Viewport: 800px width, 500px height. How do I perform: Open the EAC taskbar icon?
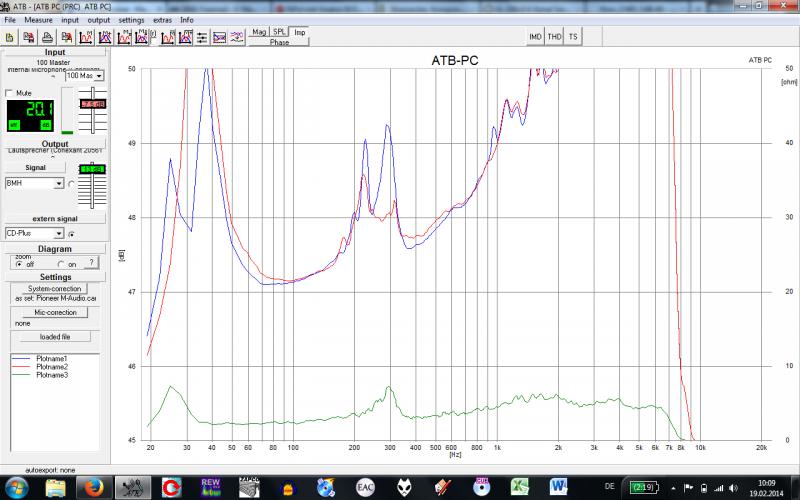[x=365, y=487]
